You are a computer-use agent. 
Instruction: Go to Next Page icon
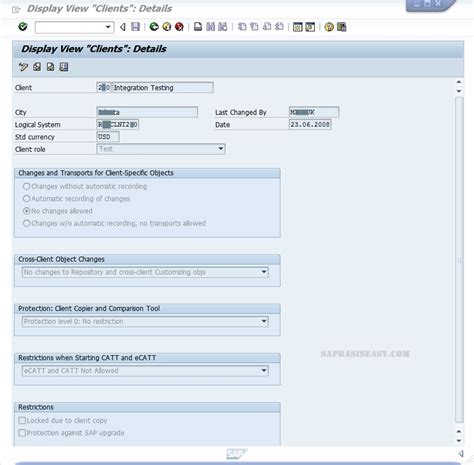pyautogui.click(x=267, y=27)
